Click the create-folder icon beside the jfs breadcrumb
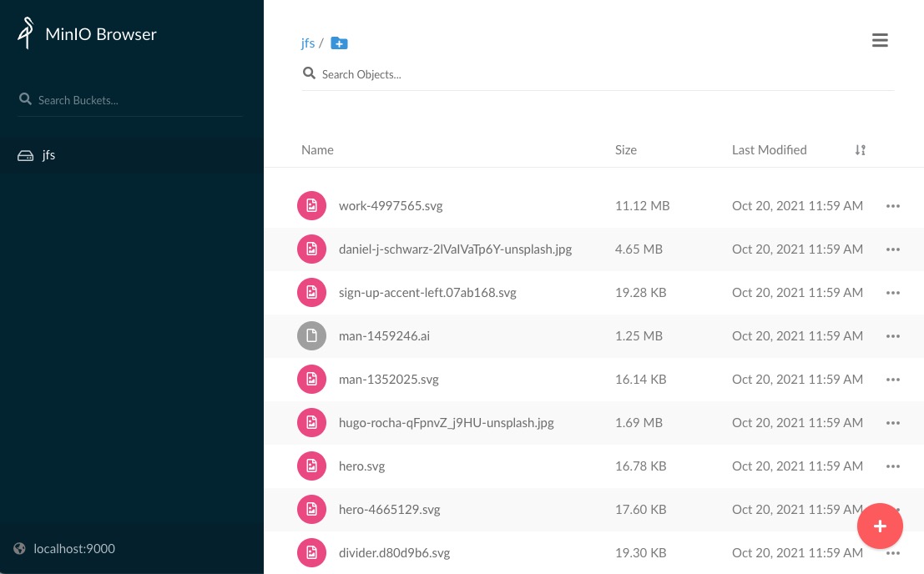Screen dimensions: 924x574 (339, 43)
